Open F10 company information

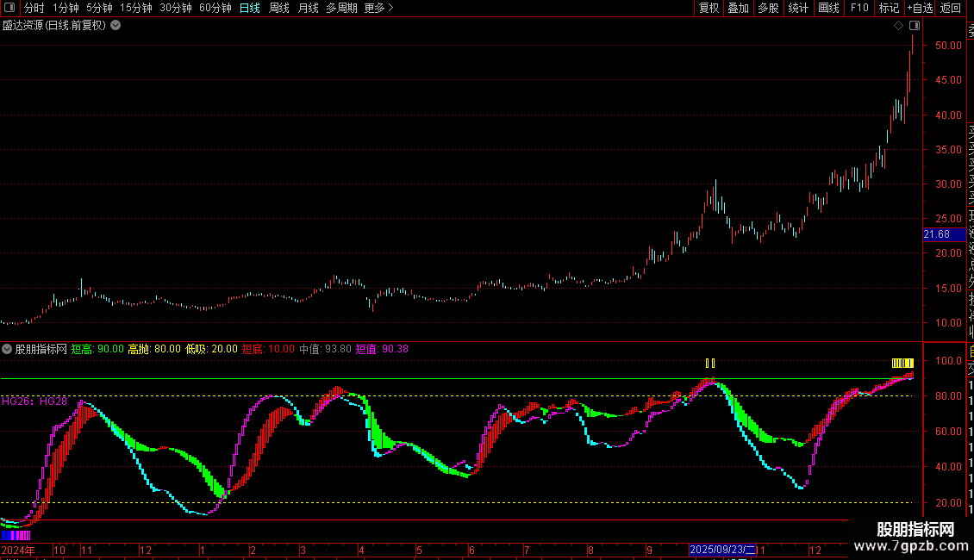click(859, 8)
